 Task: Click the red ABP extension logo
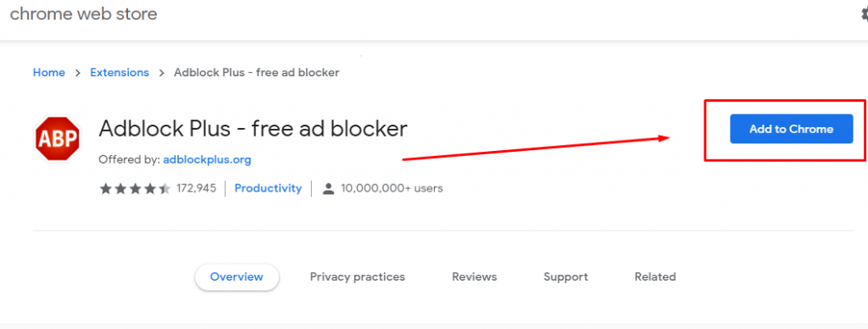tap(57, 138)
